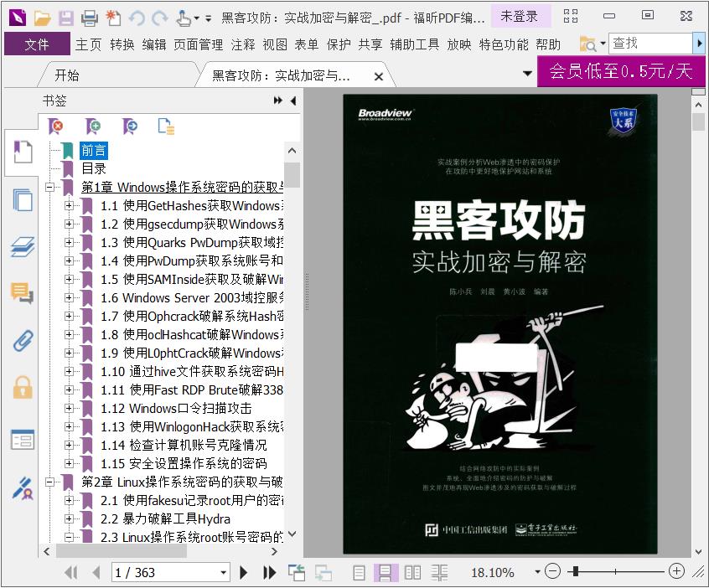The image size is (709, 588).
Task: Open the search options dropdown
Action: [x=603, y=44]
